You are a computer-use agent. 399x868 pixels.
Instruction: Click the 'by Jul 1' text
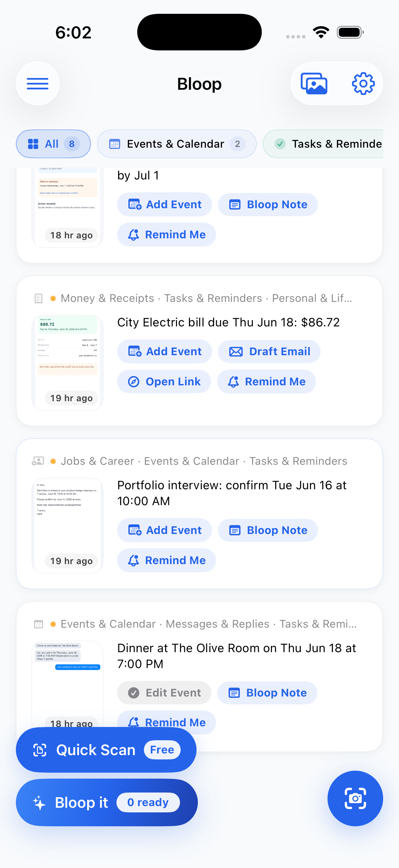tap(138, 175)
